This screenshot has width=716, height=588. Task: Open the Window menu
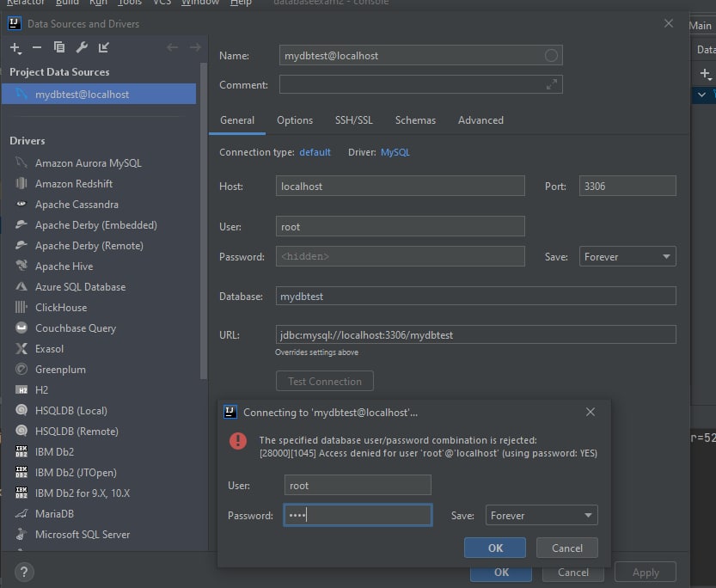coord(200,3)
